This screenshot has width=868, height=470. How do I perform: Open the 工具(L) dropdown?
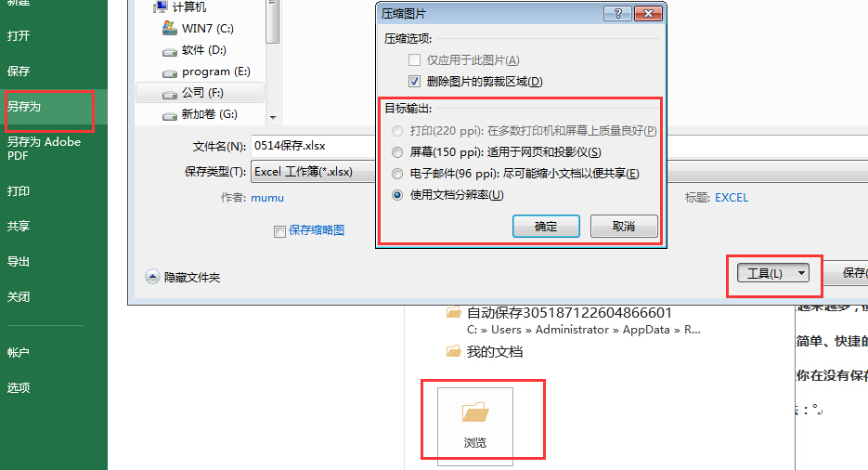[x=772, y=273]
